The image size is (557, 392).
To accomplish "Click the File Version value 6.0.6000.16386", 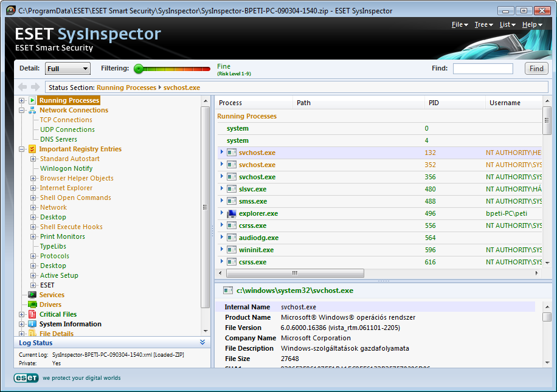I will [341, 328].
